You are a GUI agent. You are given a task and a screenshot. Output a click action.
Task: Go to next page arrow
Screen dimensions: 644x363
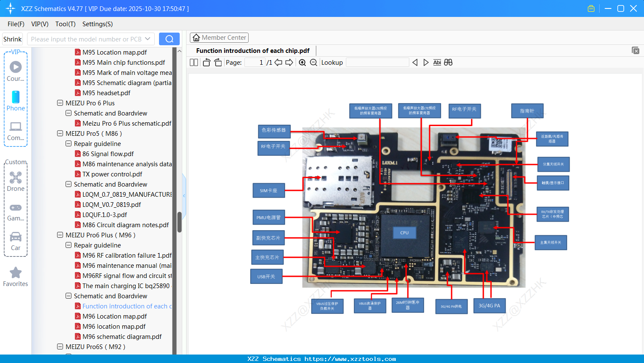(x=289, y=63)
